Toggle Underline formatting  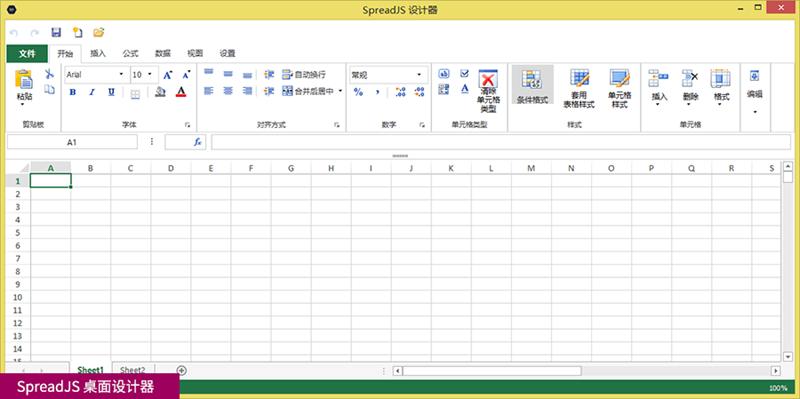(111, 92)
